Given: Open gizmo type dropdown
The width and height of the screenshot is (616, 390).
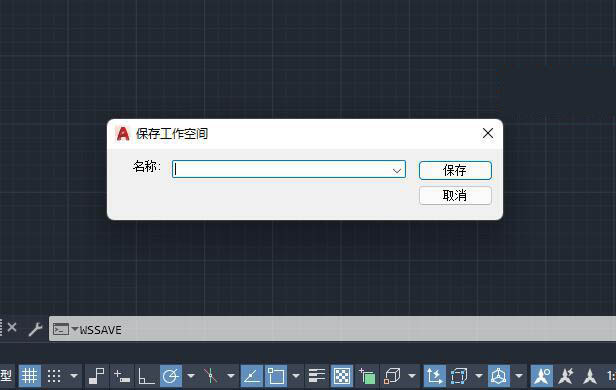Looking at the screenshot, I should pos(519,376).
